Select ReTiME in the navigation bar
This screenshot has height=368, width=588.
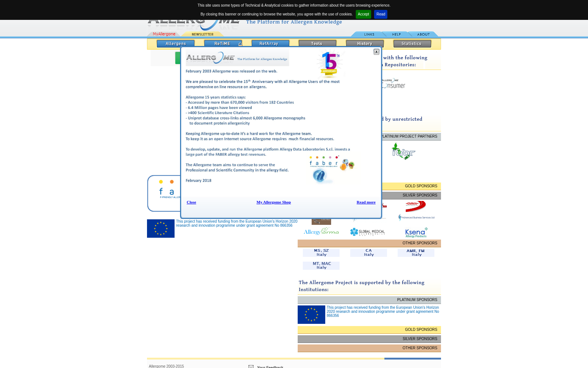tap(223, 44)
